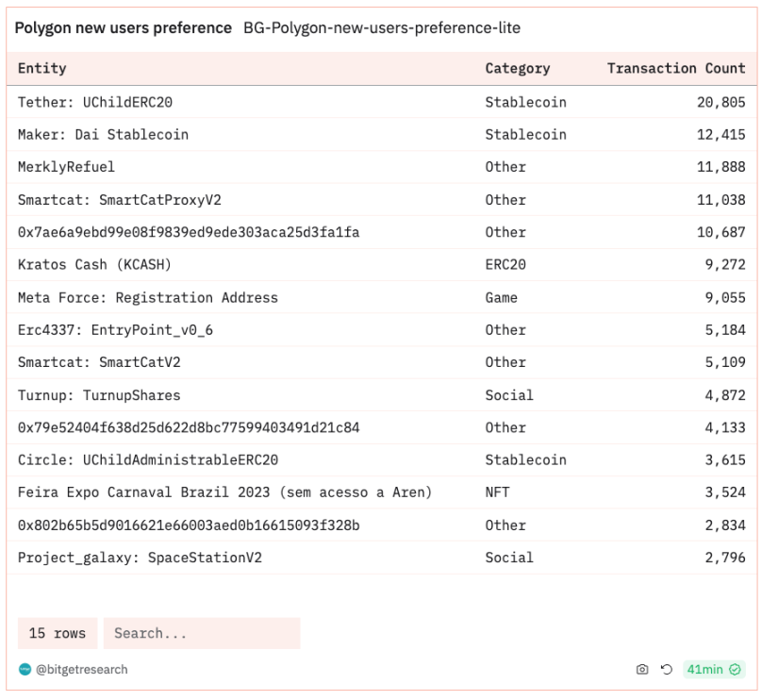Viewport: 762px width, 700px height.
Task: Click the refresh query icon
Action: (x=667, y=670)
